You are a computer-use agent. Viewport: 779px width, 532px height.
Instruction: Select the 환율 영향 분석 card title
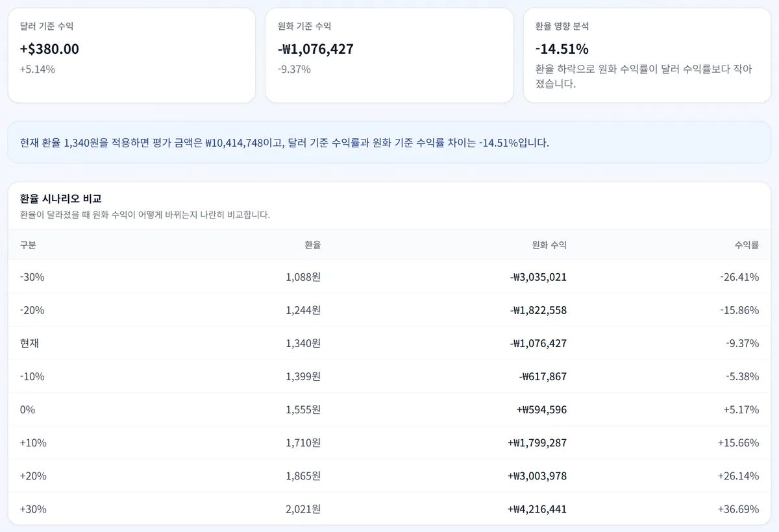point(562,26)
